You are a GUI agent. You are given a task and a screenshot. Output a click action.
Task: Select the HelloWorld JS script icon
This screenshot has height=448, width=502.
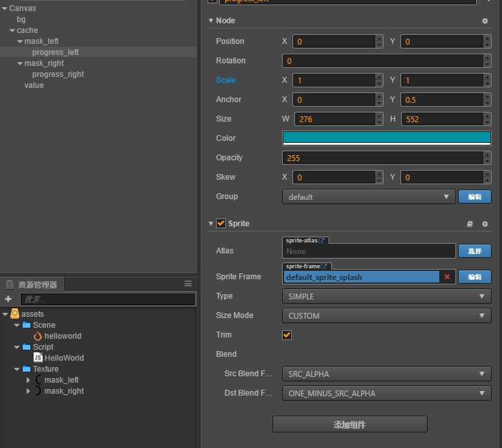38,357
